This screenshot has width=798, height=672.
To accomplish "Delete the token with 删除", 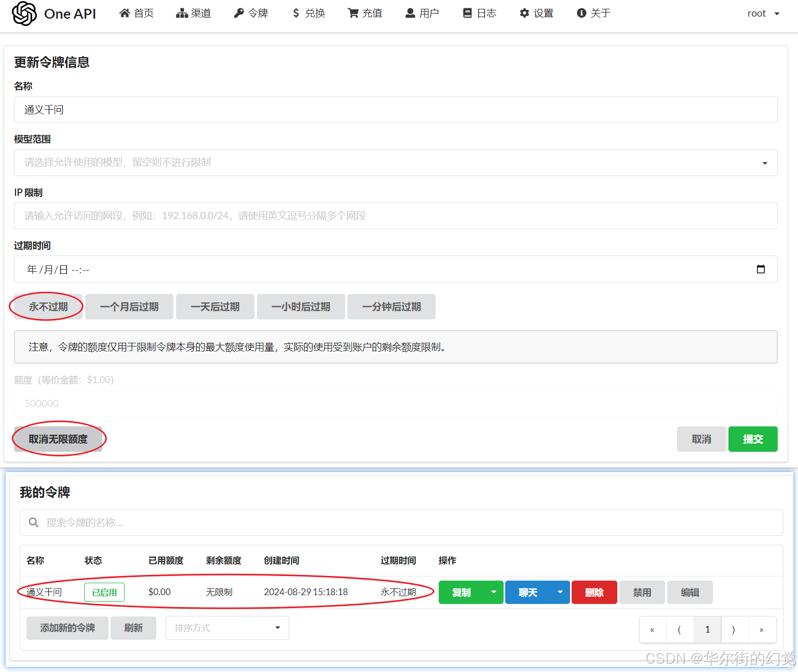I will [x=594, y=593].
